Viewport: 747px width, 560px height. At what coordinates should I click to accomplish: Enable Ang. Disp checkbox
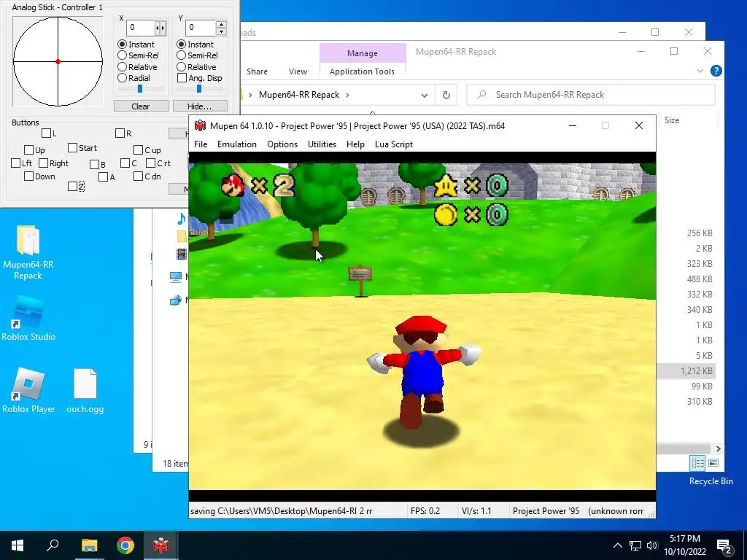pos(182,77)
